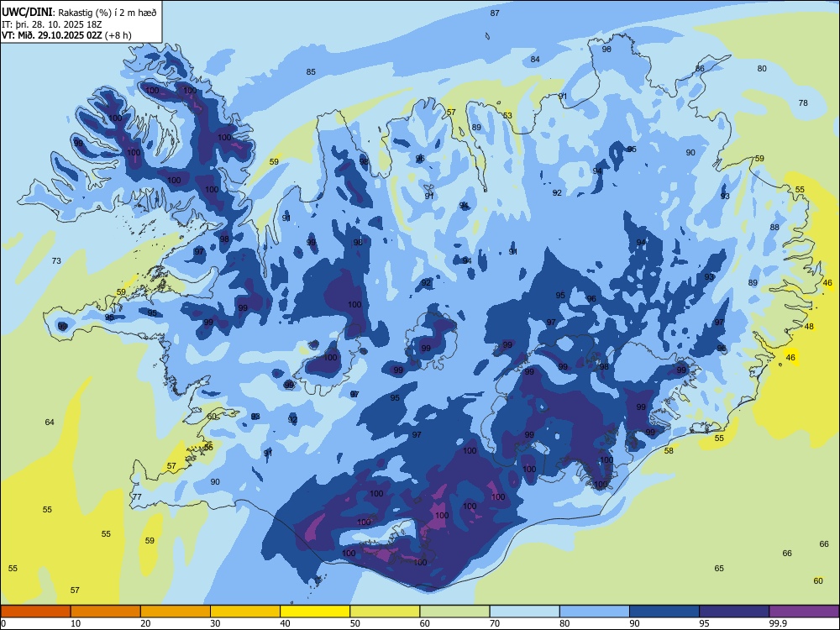This screenshot has height=630, width=840.
Task: Click the pale blue 70–80 legend swatch
Action: (x=524, y=612)
